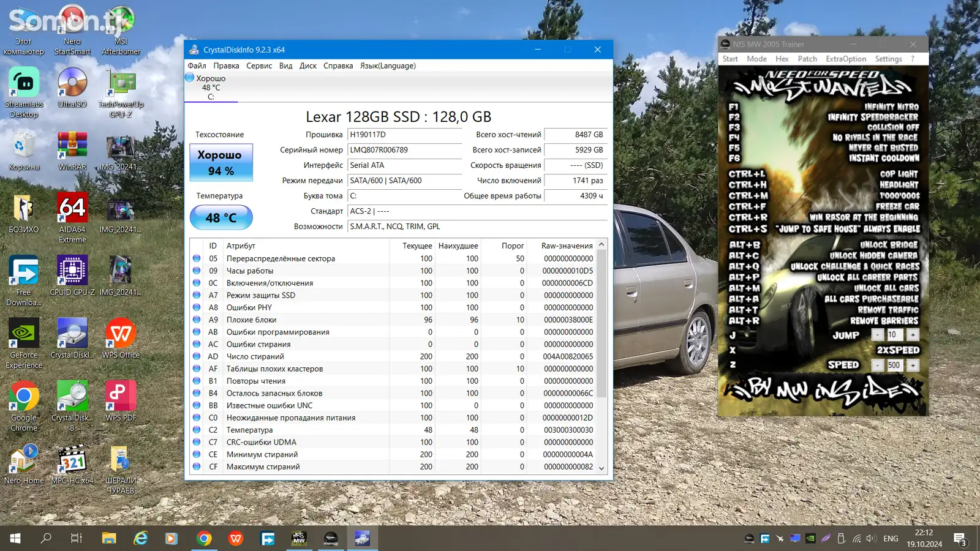Open Mode menu in NFS trainer
The height and width of the screenshot is (551, 980).
[x=756, y=59]
